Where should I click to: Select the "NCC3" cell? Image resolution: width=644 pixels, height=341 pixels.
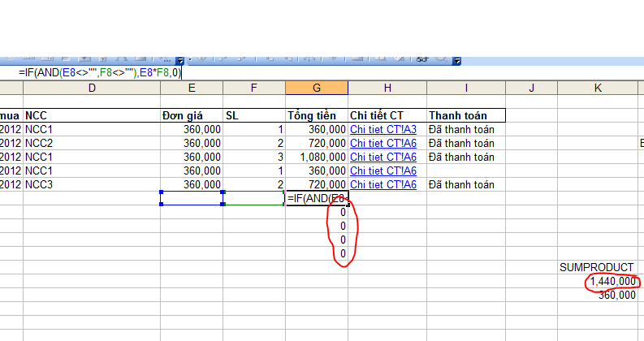(x=92, y=184)
